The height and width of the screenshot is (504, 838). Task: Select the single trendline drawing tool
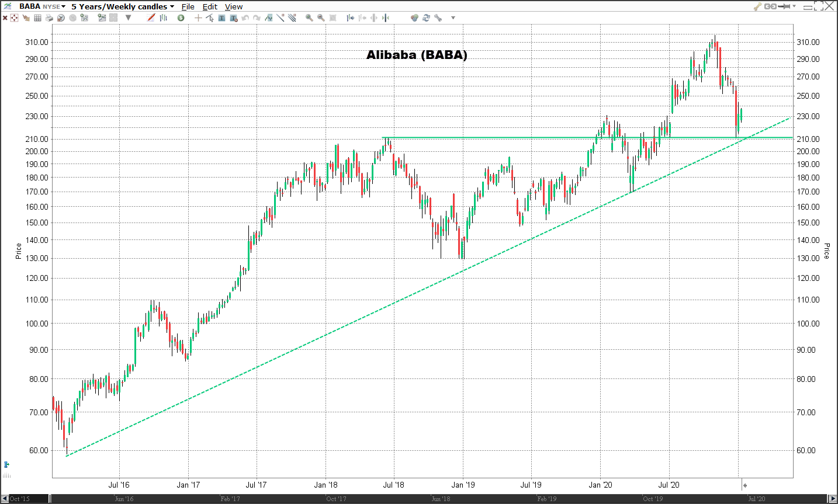point(281,18)
